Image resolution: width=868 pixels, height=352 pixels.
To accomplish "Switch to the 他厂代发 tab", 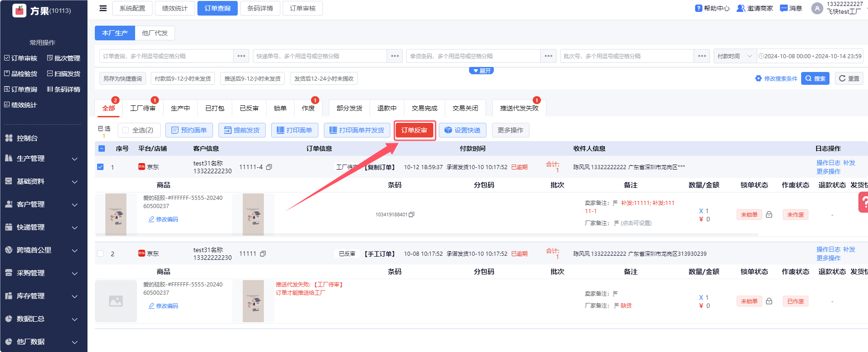I will coord(155,33).
